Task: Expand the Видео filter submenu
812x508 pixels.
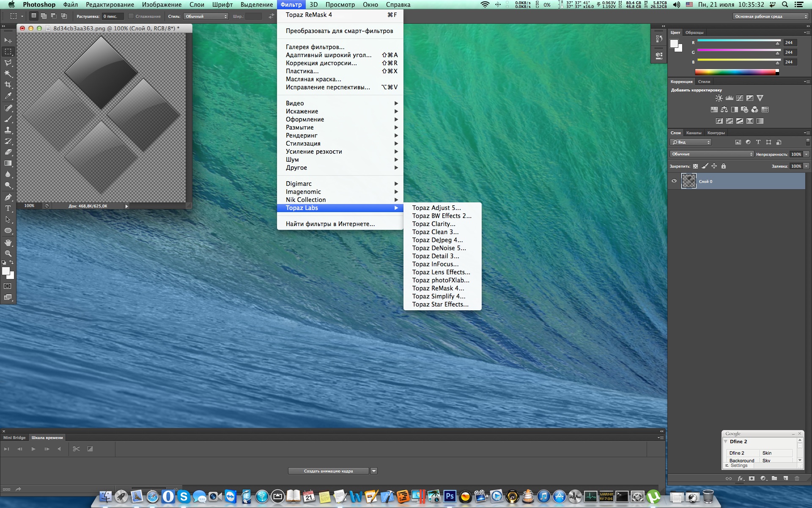Action: (340, 103)
